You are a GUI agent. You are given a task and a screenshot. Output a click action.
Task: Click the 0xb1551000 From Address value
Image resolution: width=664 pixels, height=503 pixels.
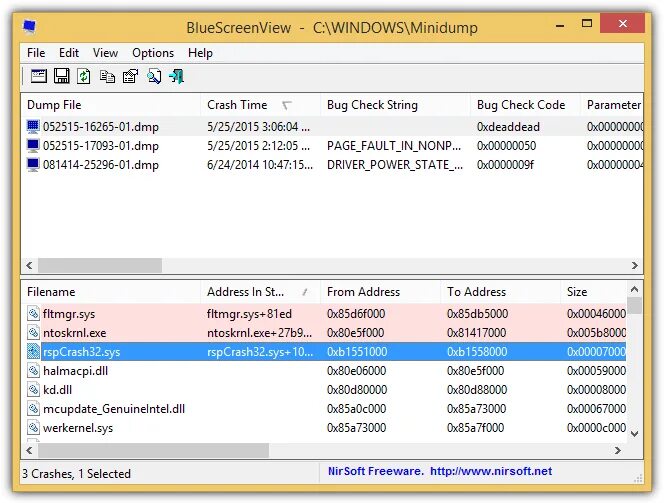(x=357, y=352)
